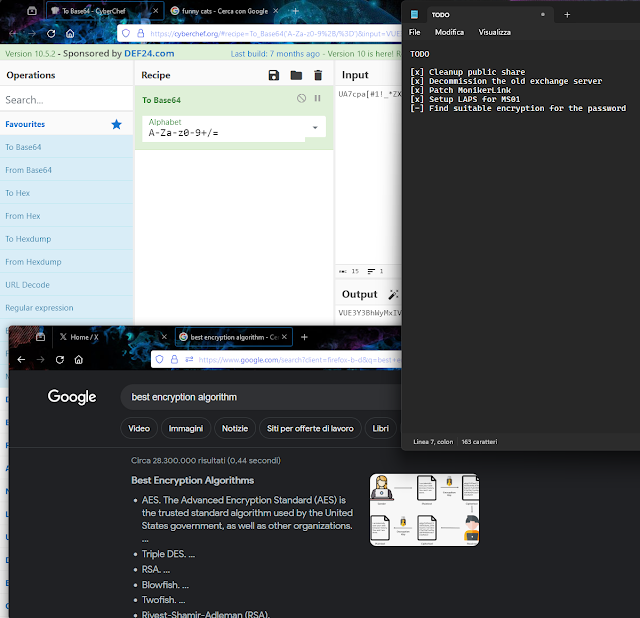
Task: Click the Load recipe folder icon
Action: (x=296, y=75)
